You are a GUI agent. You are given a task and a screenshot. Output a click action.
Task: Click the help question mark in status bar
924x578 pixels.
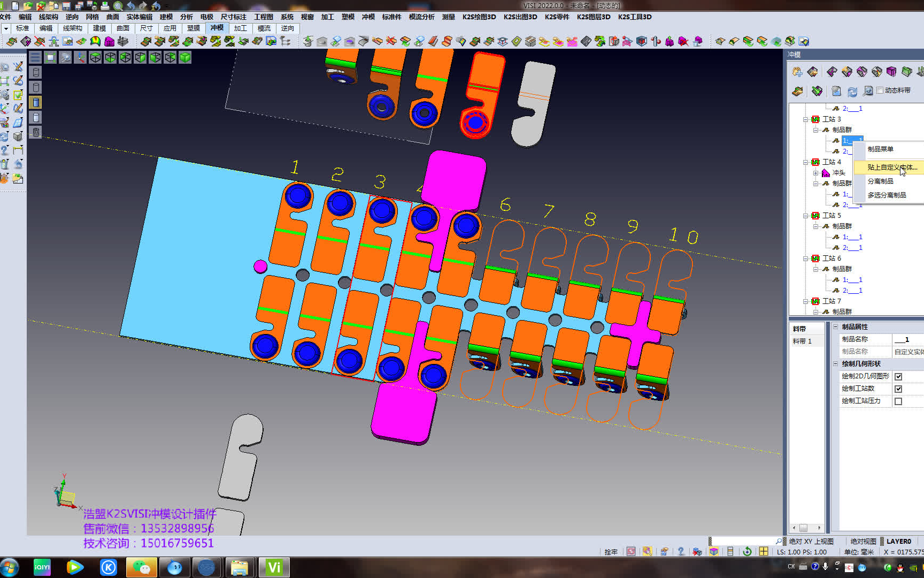681,551
